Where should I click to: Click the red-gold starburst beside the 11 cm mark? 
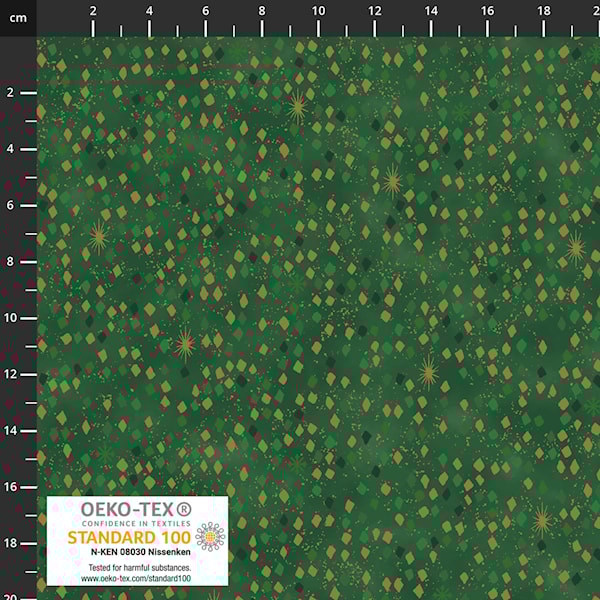184,345
